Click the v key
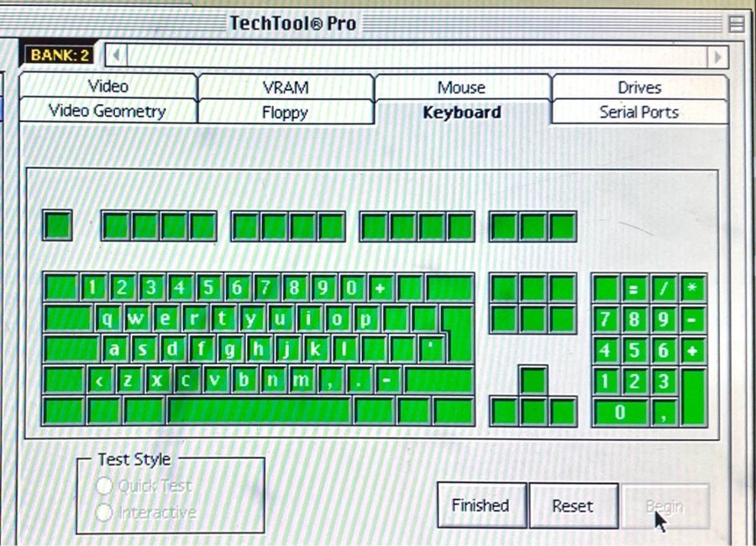Screen dimensions: 756x546 215,381
